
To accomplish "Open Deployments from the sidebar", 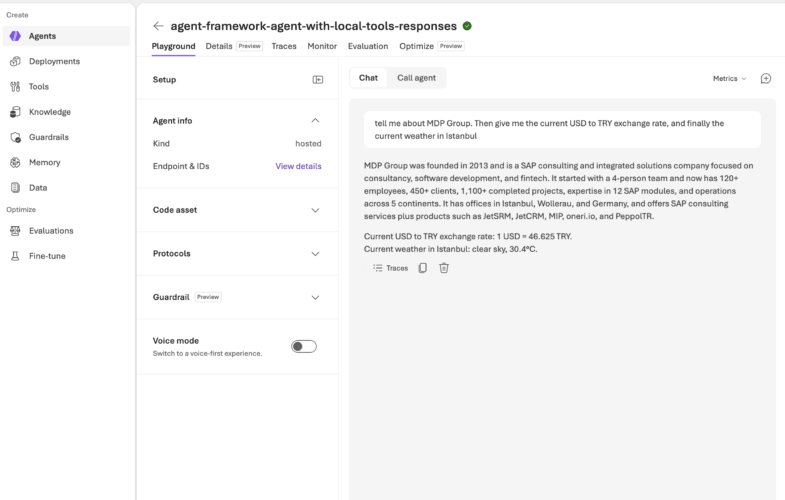I will pos(54,61).
